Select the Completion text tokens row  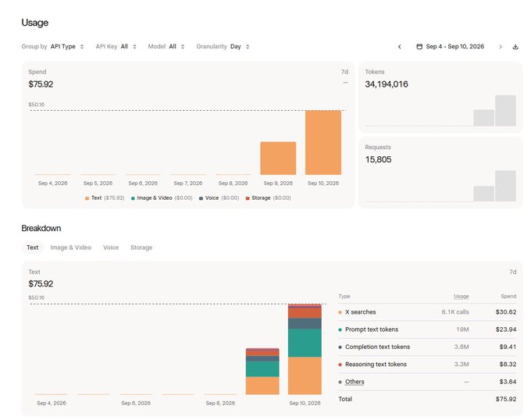pos(427,347)
